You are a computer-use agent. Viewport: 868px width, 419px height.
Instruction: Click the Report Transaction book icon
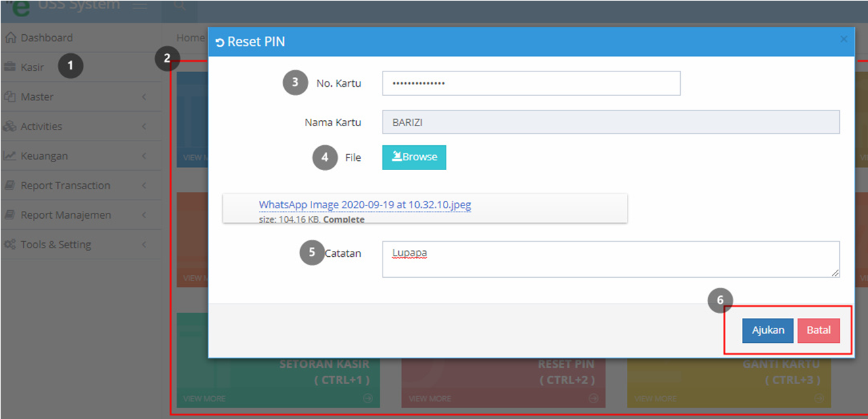(10, 185)
